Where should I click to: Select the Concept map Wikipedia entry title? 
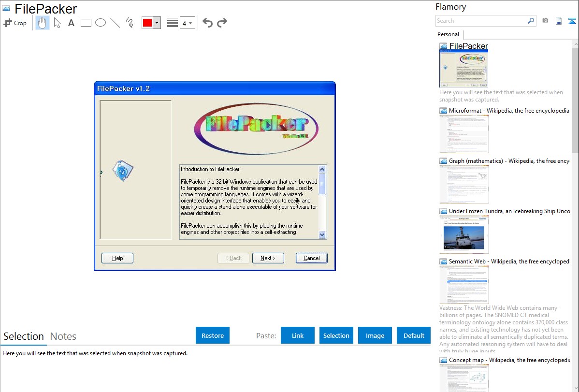(x=509, y=360)
